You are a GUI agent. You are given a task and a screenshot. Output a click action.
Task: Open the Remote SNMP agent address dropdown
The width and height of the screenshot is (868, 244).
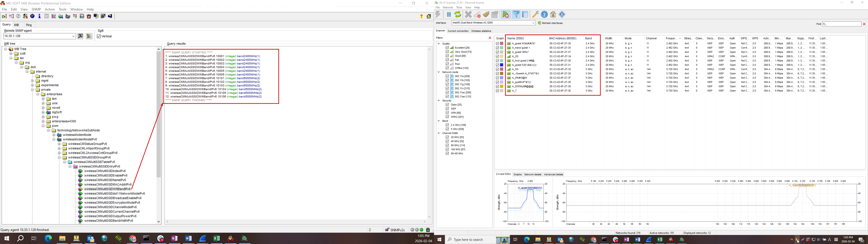point(73,36)
